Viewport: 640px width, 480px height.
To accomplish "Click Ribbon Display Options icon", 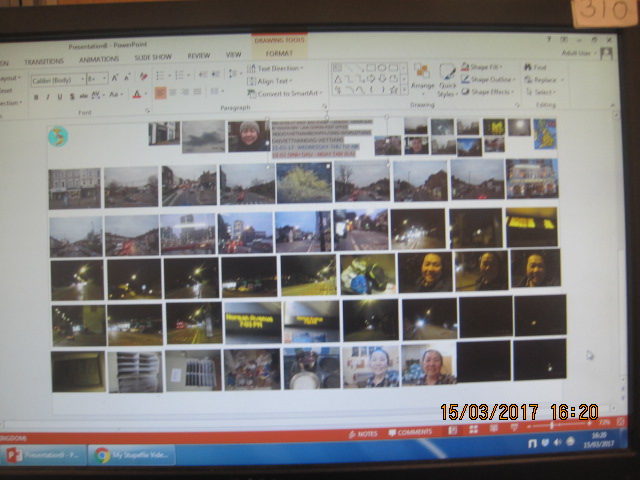I will point(564,40).
